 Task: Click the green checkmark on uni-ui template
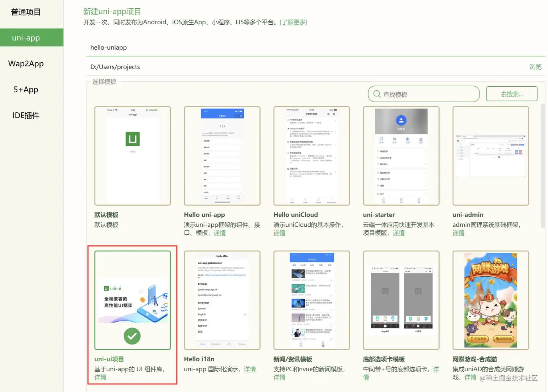tap(132, 336)
